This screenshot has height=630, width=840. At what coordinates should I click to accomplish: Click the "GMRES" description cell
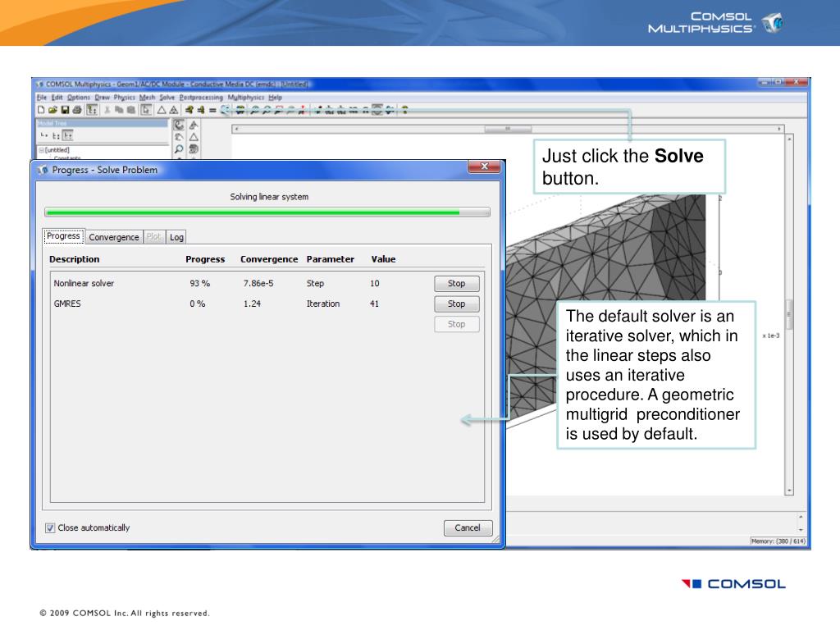click(67, 304)
